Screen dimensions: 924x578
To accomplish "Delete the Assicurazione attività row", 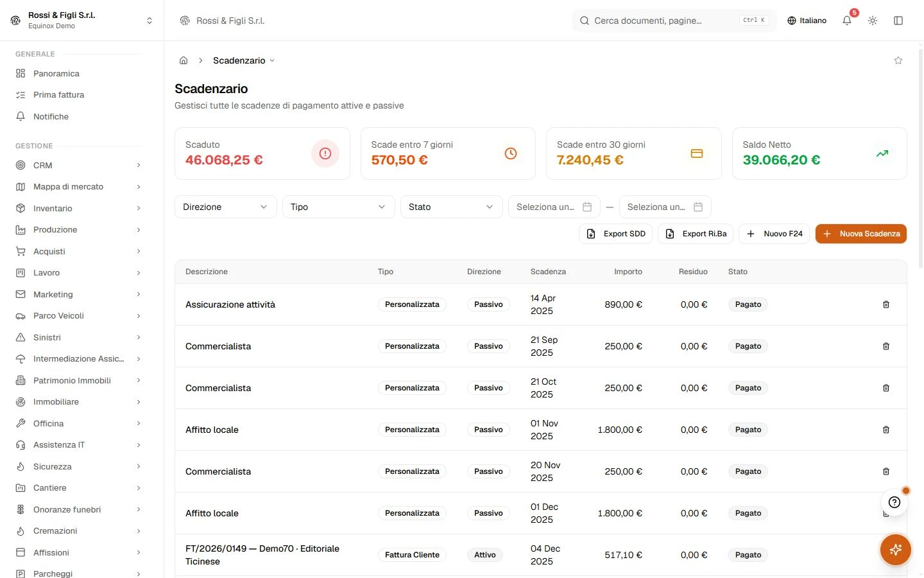I will tap(886, 304).
